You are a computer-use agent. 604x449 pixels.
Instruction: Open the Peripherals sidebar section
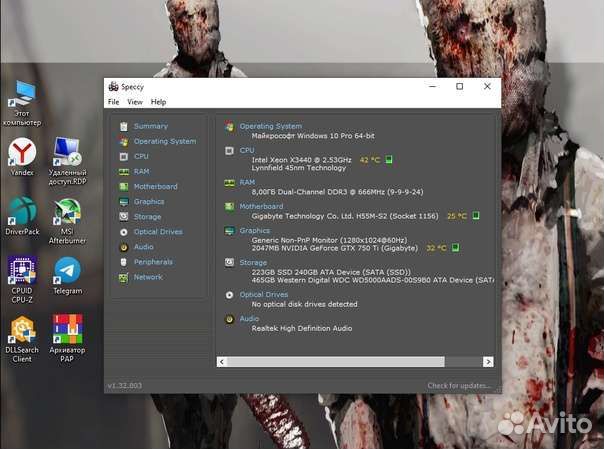click(x=152, y=262)
